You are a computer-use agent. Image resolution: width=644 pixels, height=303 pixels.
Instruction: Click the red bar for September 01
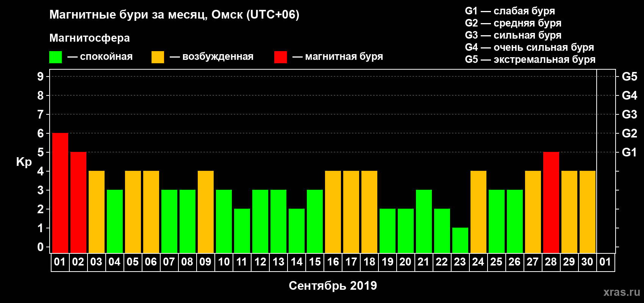tap(60, 193)
